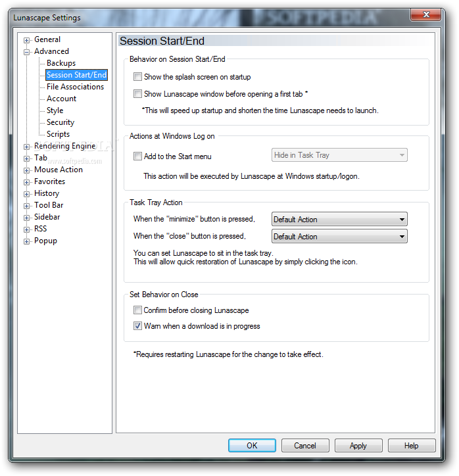Select Backups in the settings tree
The height and width of the screenshot is (476, 459).
pyautogui.click(x=61, y=63)
